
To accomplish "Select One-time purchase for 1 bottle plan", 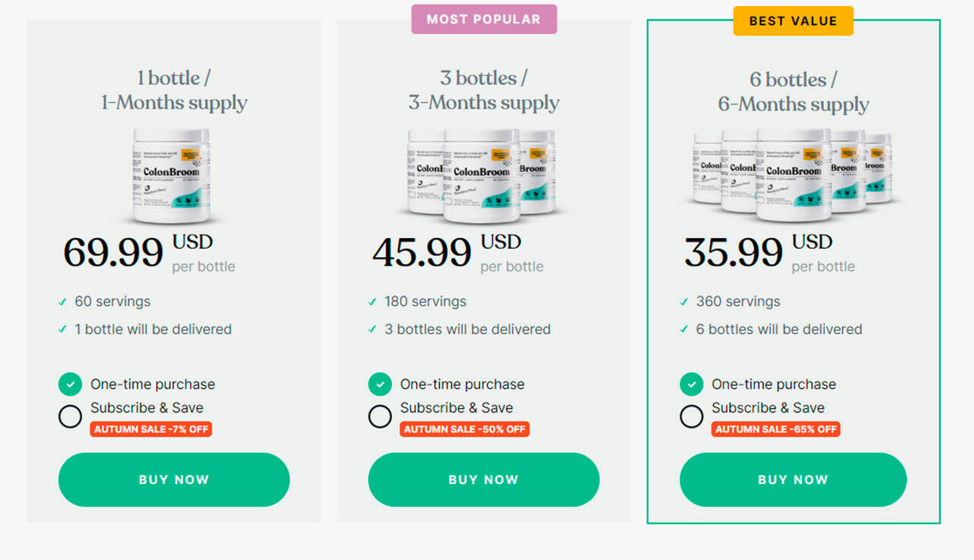I will pyautogui.click(x=70, y=384).
